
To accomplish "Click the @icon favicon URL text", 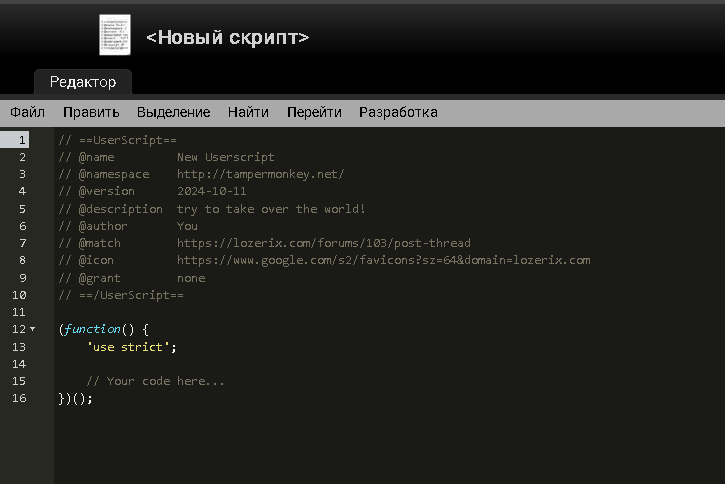I will [383, 260].
